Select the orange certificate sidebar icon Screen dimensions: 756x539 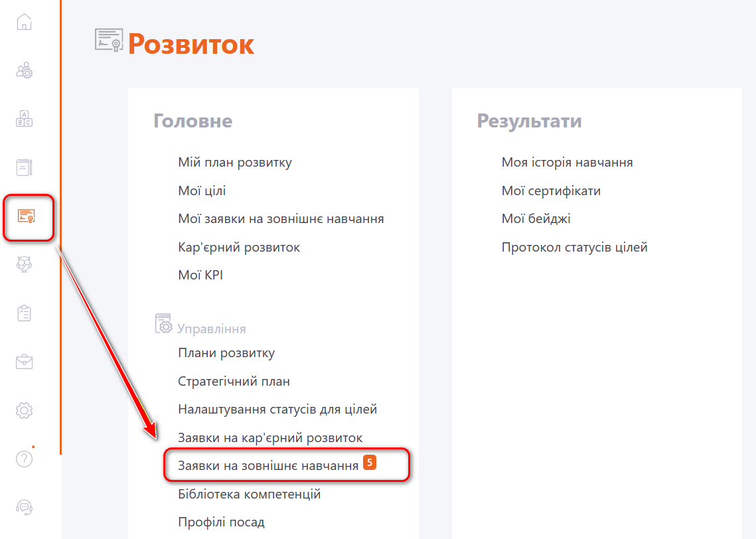[x=27, y=216]
